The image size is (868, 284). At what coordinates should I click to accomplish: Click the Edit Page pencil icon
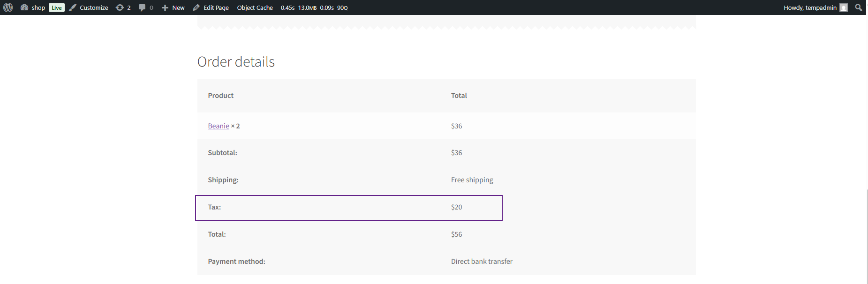point(196,7)
